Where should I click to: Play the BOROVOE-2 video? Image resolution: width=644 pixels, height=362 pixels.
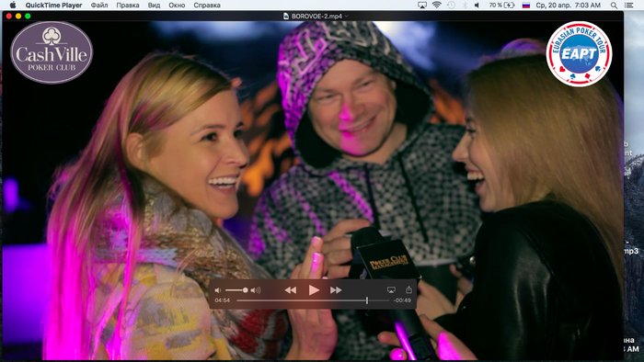pyautogui.click(x=314, y=289)
